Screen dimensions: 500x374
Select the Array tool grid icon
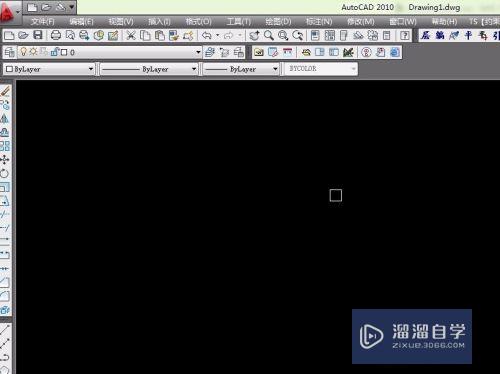click(5, 146)
